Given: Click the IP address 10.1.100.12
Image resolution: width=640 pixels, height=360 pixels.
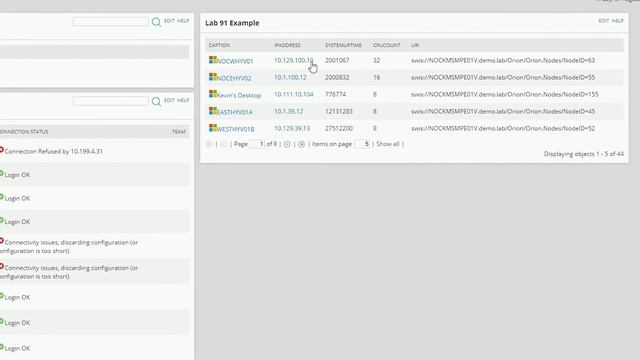Looking at the screenshot, I should pyautogui.click(x=290, y=78).
